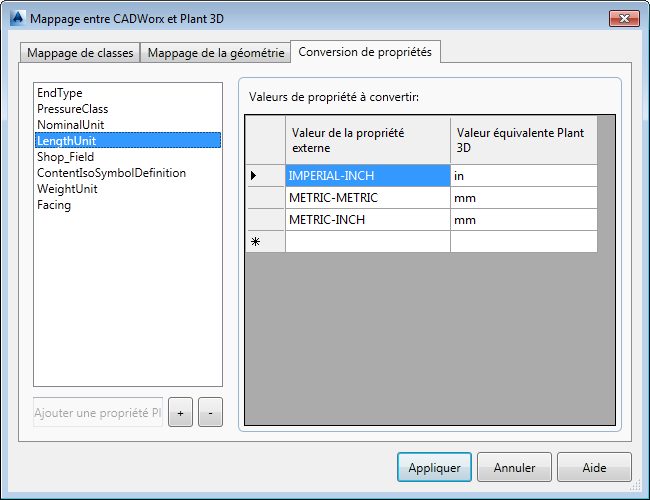Switch to Mappage de classes tab
Image resolution: width=650 pixels, height=500 pixels.
pos(80,53)
